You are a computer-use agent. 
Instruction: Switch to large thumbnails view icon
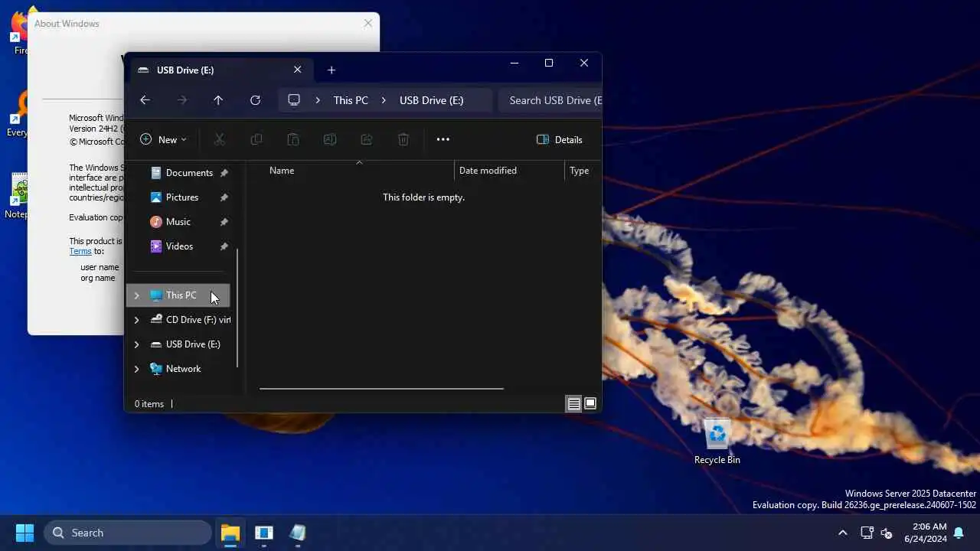pos(590,404)
